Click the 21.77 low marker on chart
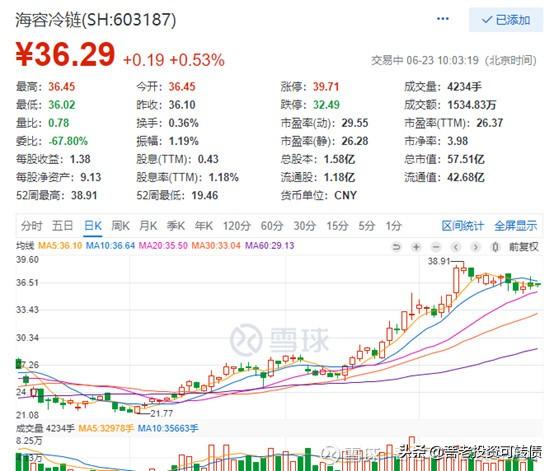The width and height of the screenshot is (554, 471). coord(162,413)
